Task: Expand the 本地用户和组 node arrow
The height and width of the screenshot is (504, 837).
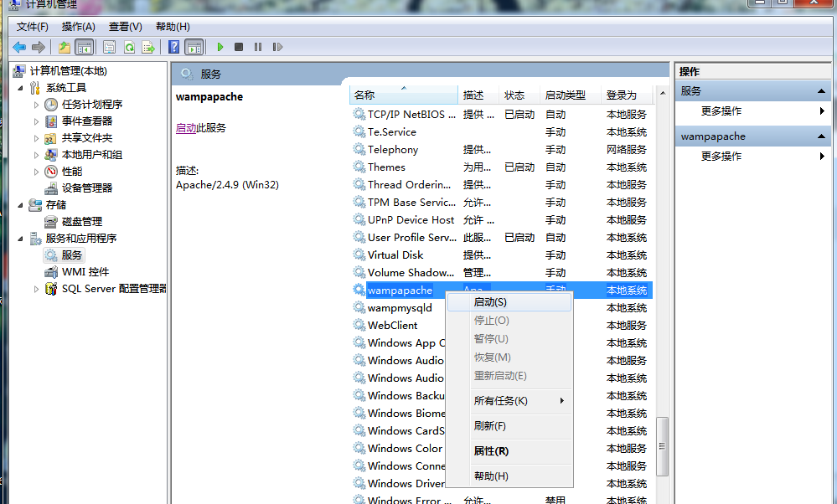Action: click(36, 155)
